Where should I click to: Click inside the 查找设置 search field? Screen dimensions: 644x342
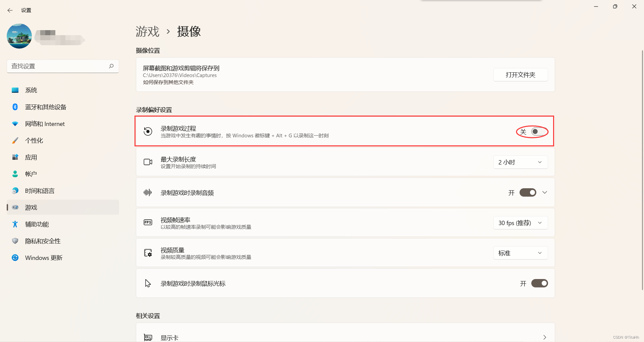63,66
